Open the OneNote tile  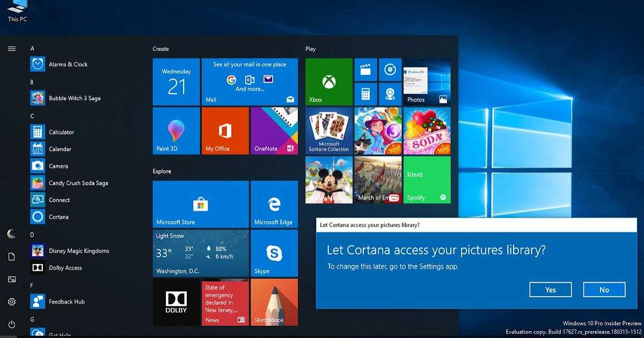pyautogui.click(x=274, y=131)
